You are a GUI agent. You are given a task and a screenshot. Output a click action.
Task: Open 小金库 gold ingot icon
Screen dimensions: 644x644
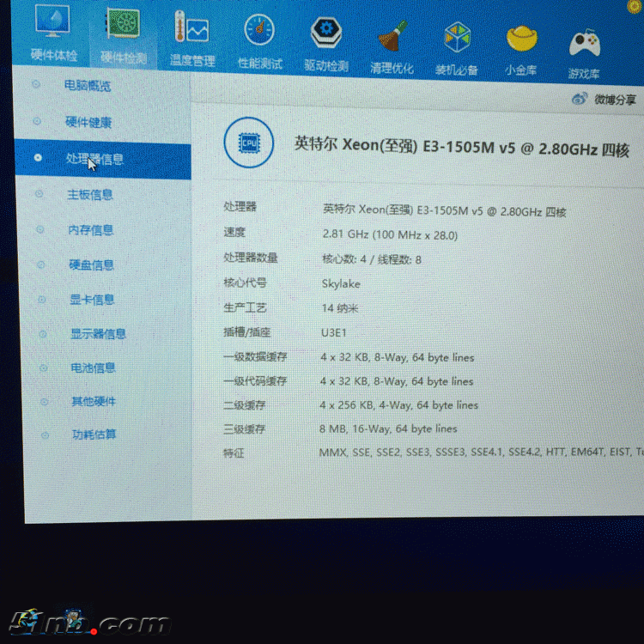point(521,39)
